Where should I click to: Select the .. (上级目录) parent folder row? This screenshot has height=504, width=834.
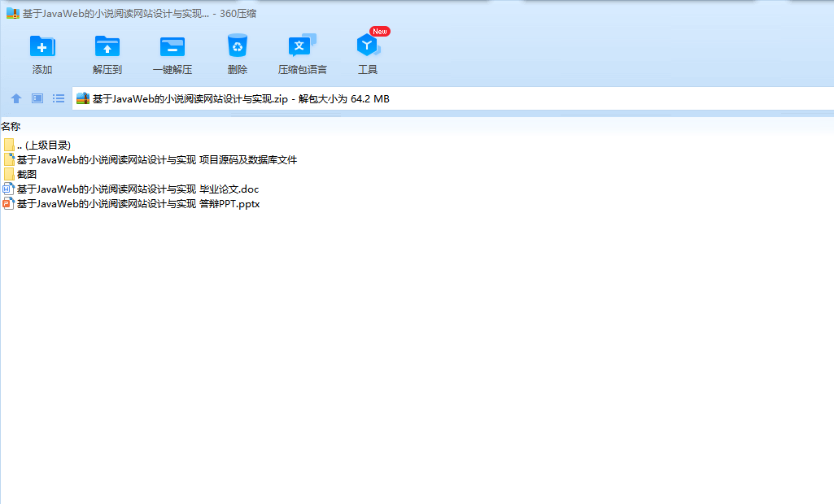[x=37, y=146]
